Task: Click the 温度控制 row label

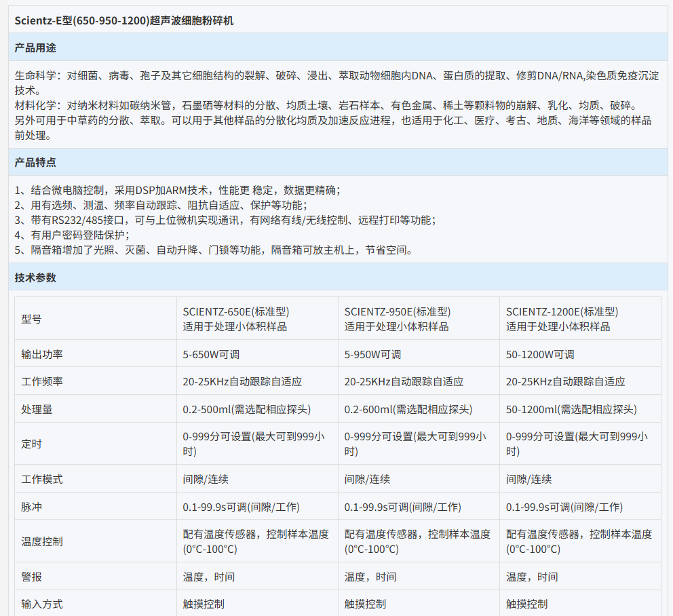Action: coord(42,541)
